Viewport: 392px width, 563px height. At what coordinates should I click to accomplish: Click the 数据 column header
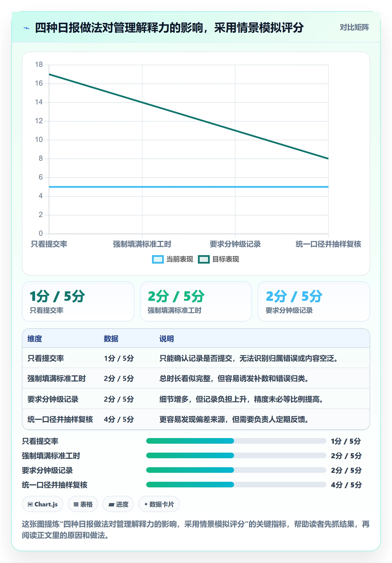pos(111,339)
